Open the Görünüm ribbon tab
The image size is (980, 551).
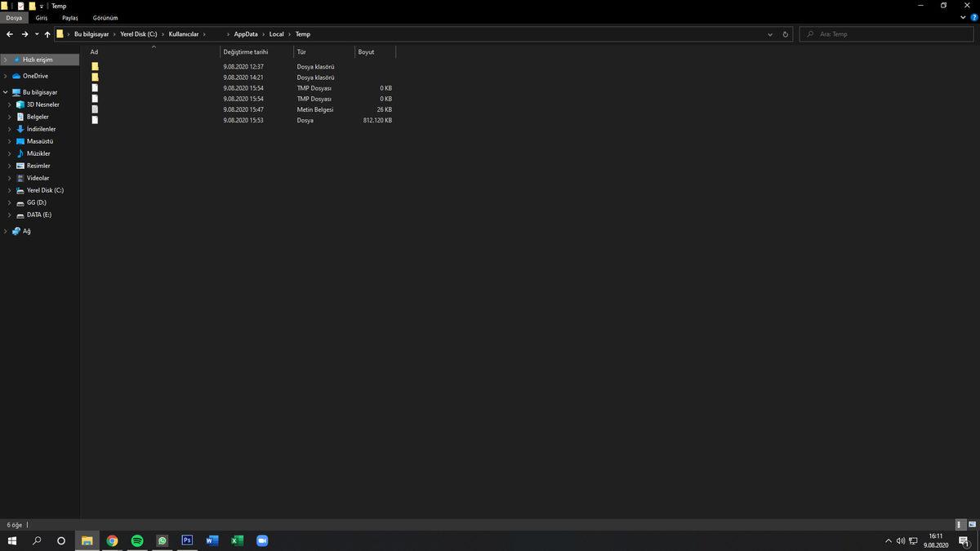[105, 17]
